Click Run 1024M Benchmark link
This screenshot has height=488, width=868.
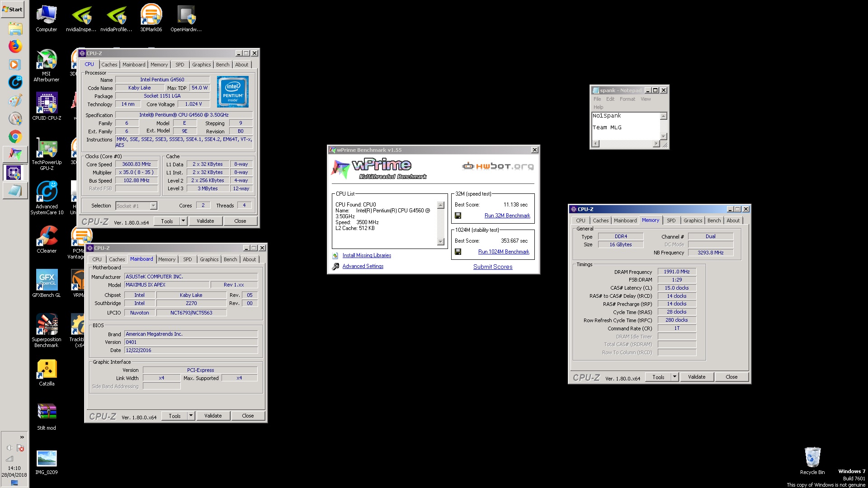pyautogui.click(x=504, y=252)
